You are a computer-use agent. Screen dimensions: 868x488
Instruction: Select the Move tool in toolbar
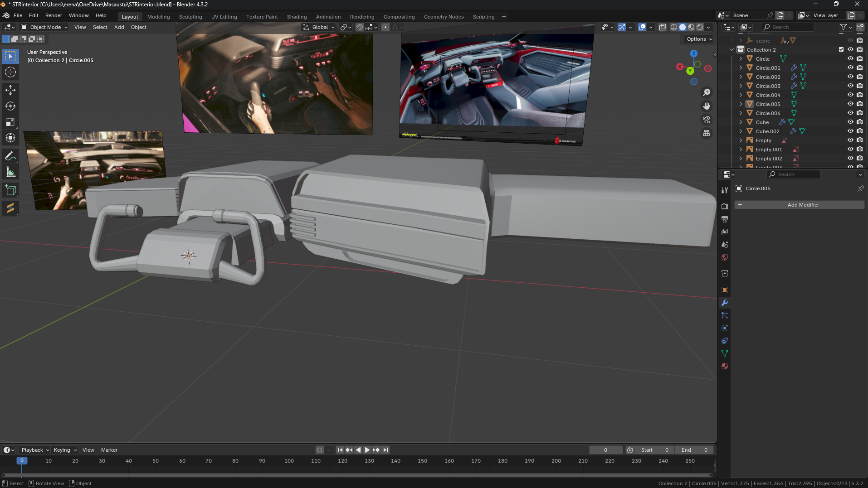coord(10,90)
